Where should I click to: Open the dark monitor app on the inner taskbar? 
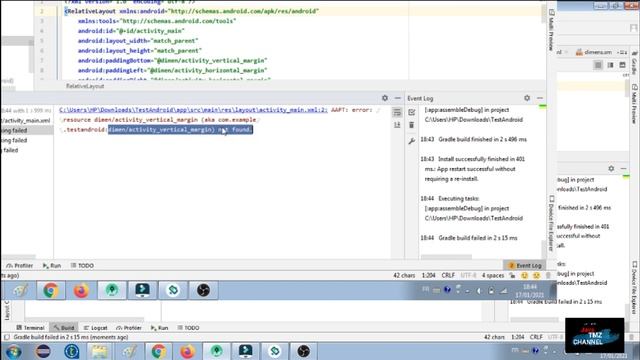tap(142, 290)
